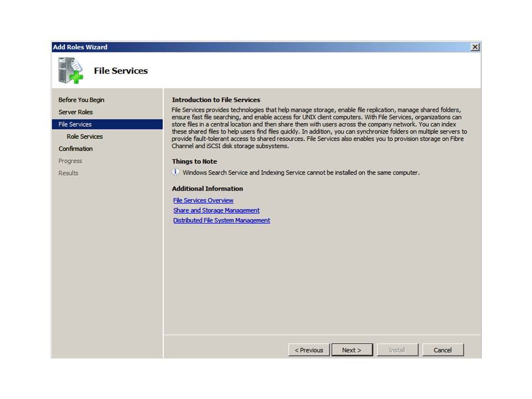
Task: Click the disabled Install button
Action: click(397, 350)
